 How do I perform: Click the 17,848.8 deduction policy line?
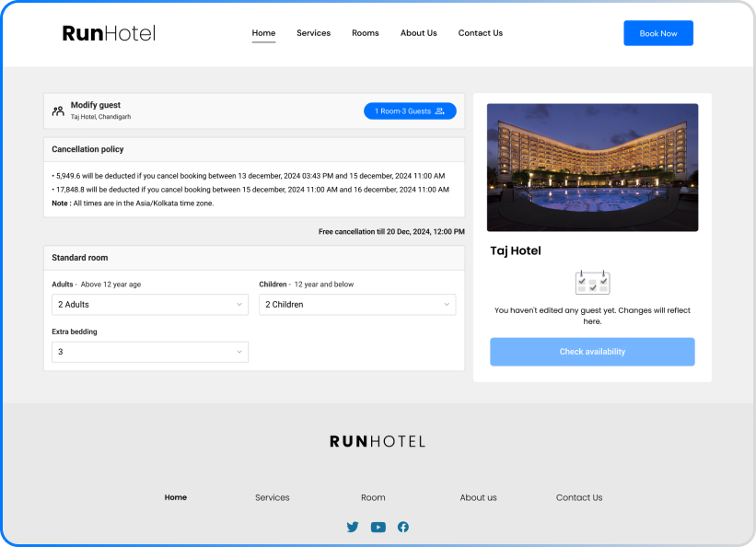click(x=250, y=190)
